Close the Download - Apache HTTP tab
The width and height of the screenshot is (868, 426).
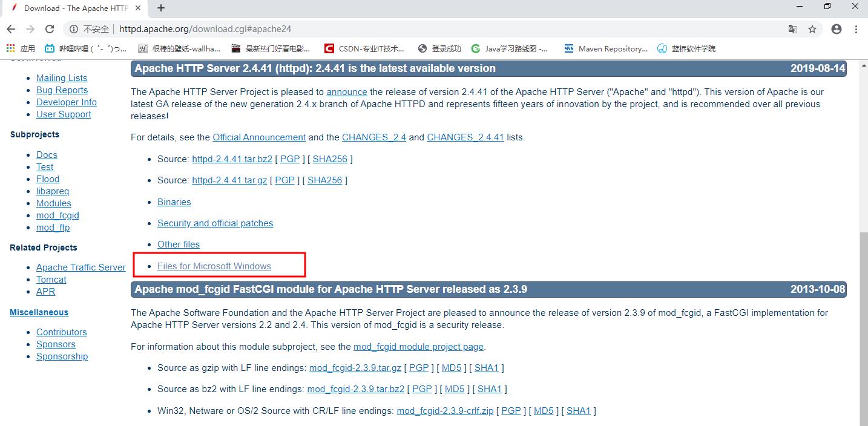click(138, 8)
